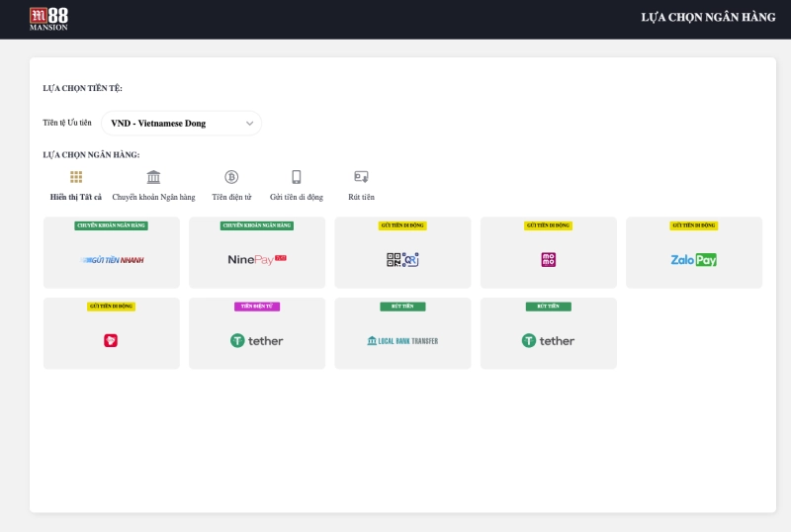The width and height of the screenshot is (791, 532).
Task: Click green tag above Gửi Tiền Nhanh
Action: (112, 225)
